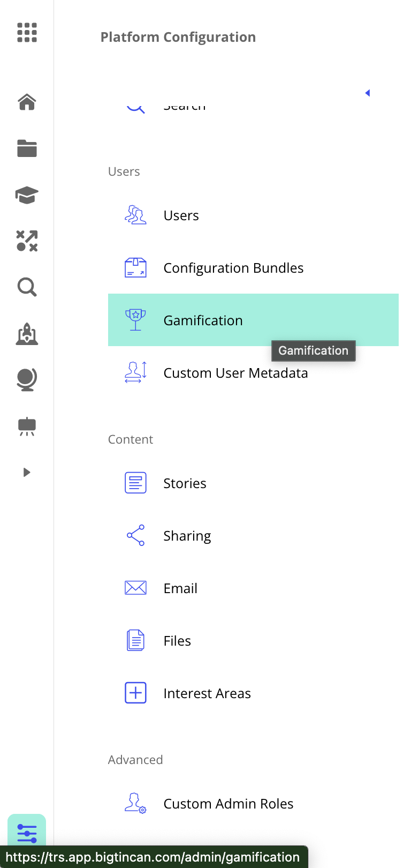Click the Sharing share icon
411x868 pixels.
(x=136, y=535)
